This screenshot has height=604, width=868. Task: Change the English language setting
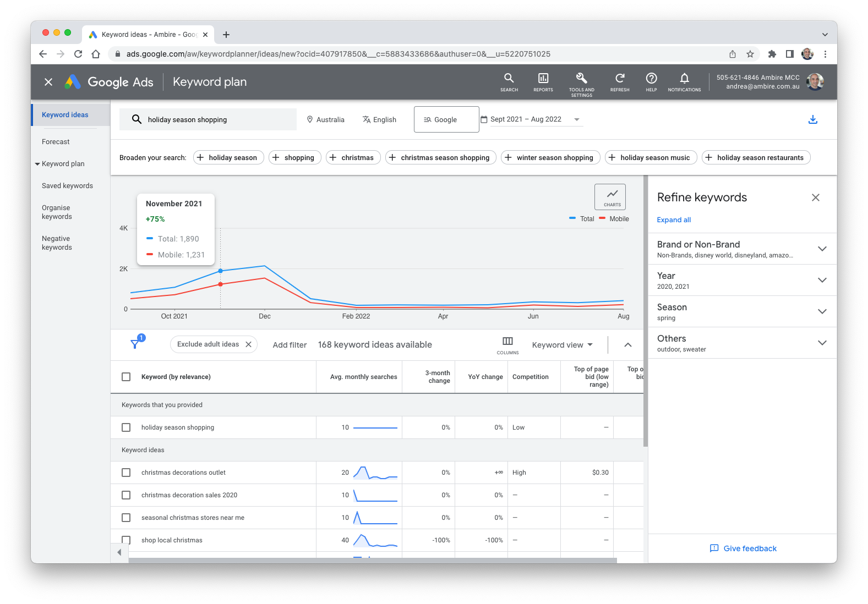click(x=379, y=119)
